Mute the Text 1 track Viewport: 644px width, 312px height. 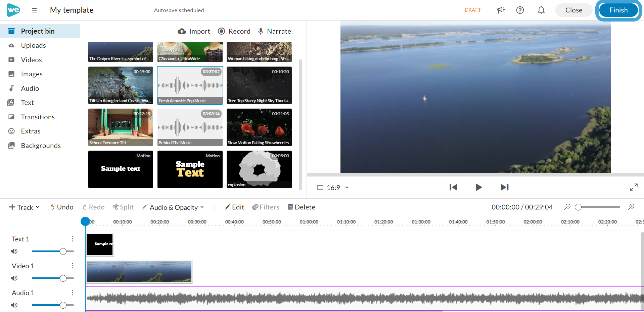[14, 251]
